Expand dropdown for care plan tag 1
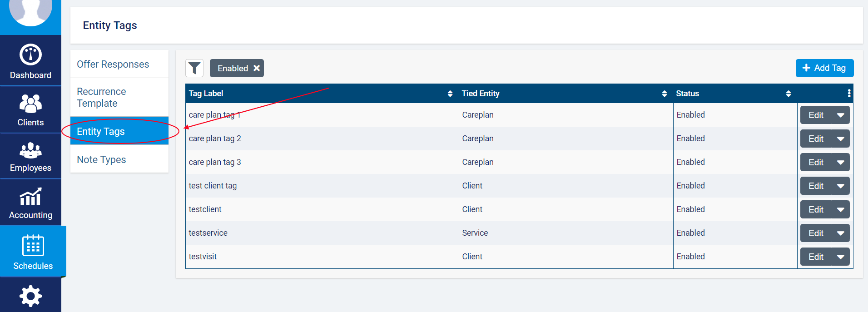Image resolution: width=868 pixels, height=312 pixels. (840, 115)
